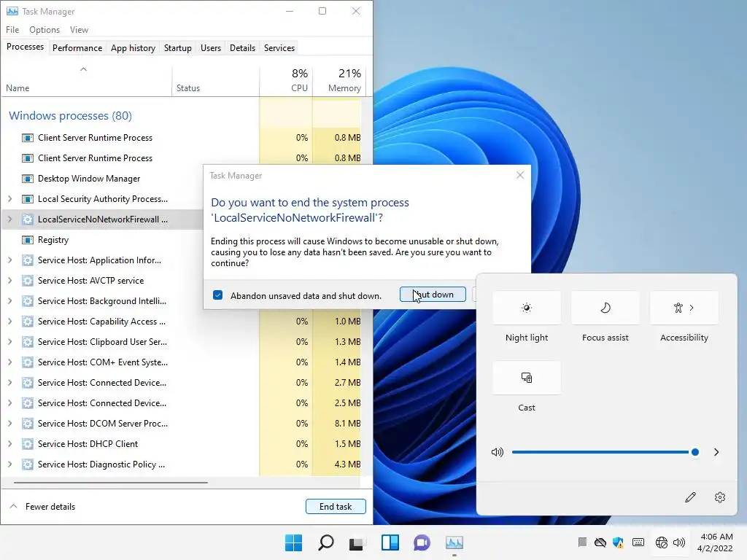747x560 pixels.
Task: Open Task View in taskbar
Action: click(357, 542)
